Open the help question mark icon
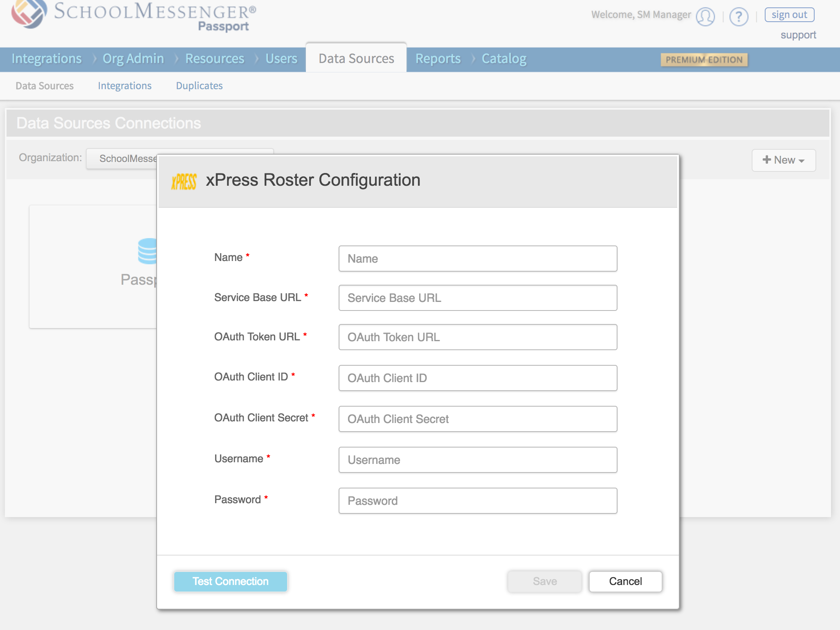The image size is (840, 630). 739,17
